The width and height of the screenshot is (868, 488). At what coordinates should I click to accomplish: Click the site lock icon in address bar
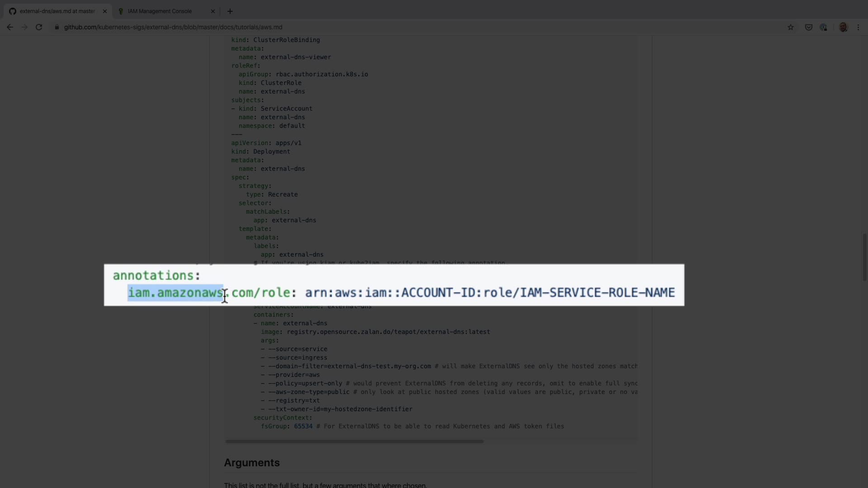pyautogui.click(x=57, y=27)
